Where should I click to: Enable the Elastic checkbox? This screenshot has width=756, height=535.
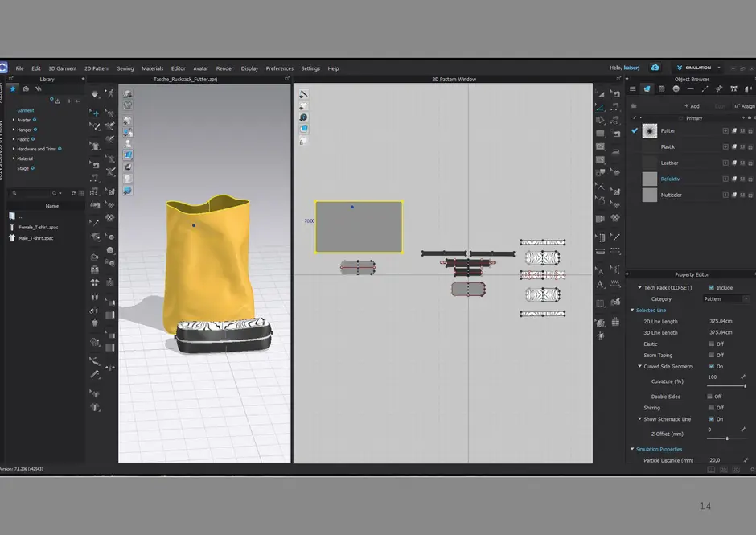click(711, 344)
